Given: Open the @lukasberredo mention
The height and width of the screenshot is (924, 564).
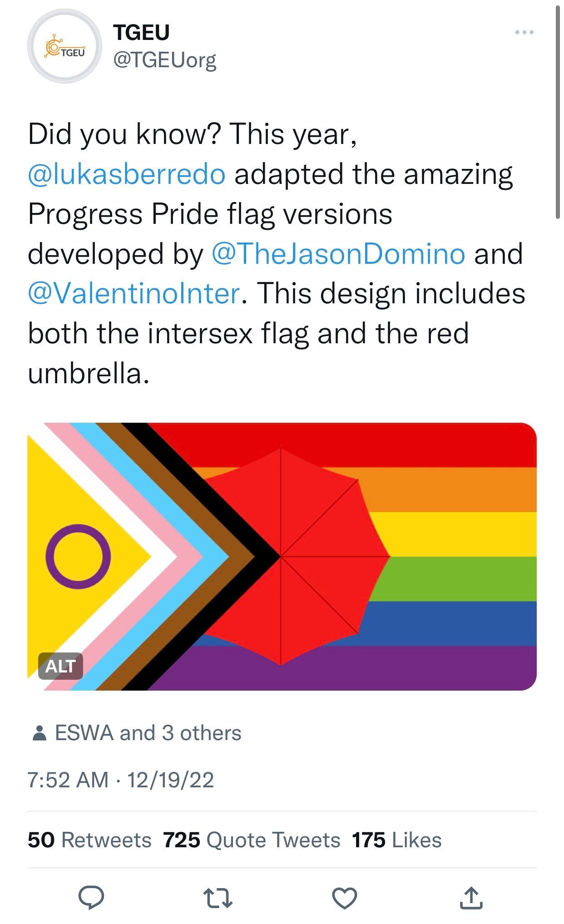Looking at the screenshot, I should [x=127, y=174].
